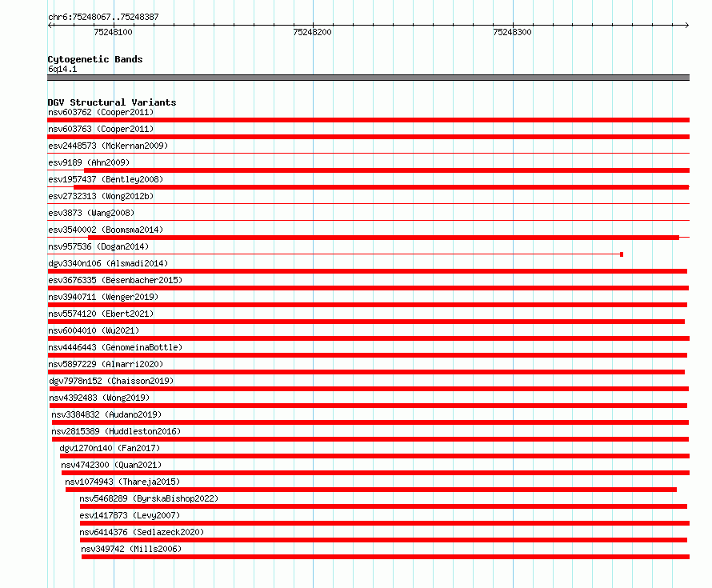
Task: Select nsv6004010 (Wu2021) variant label
Action: pyautogui.click(x=94, y=330)
